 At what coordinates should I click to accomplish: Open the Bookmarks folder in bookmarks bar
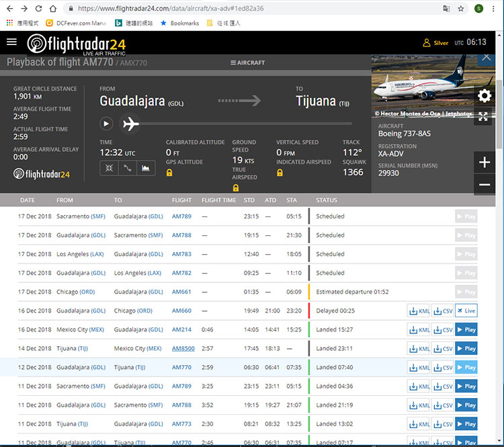click(179, 23)
